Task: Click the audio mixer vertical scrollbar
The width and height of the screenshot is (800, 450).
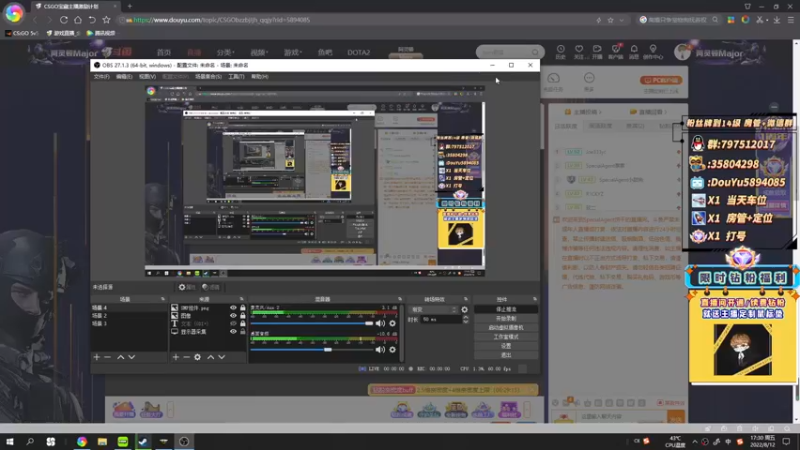Action: pos(402,332)
